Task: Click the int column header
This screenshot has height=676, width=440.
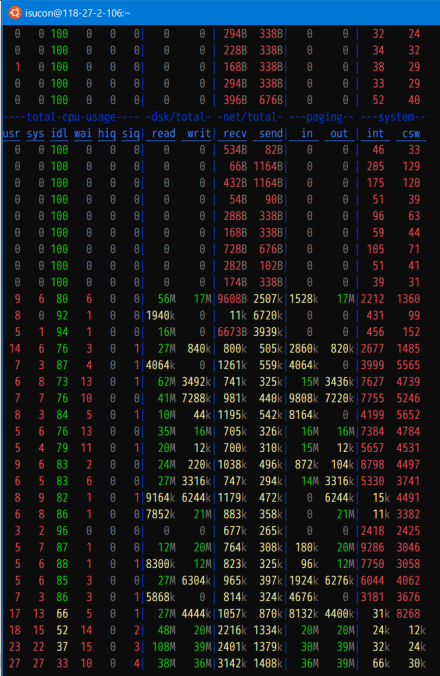Action: tap(375, 134)
